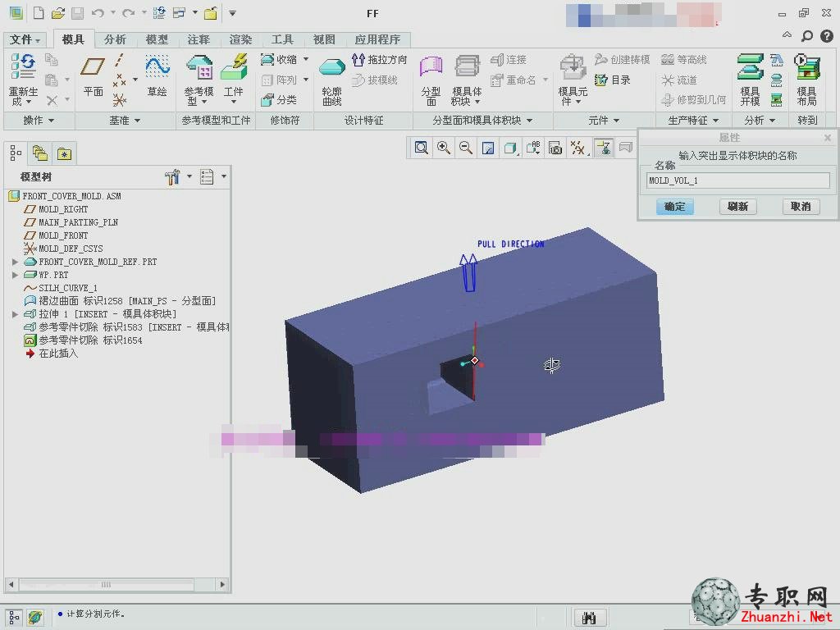Screen dimensions: 840x630
Task: Open the 分型面和模具体积块 group dropdown
Action: 482,121
